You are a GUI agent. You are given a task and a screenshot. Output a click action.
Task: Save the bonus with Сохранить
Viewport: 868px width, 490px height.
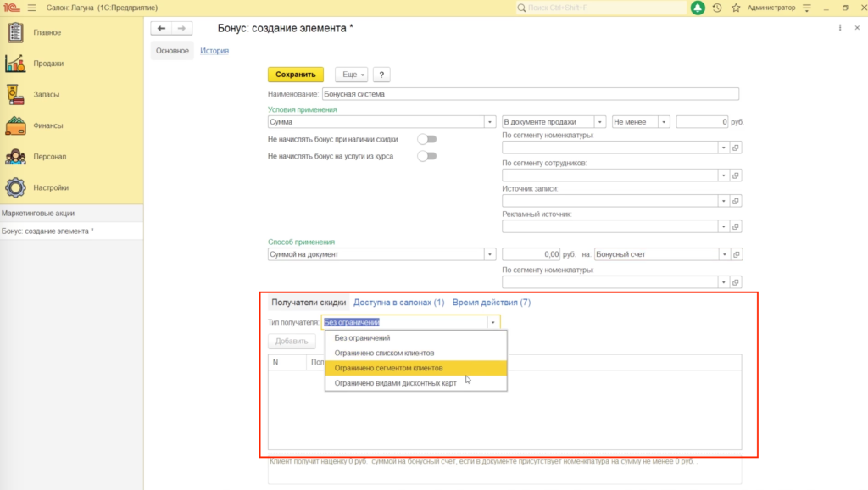[x=296, y=75]
